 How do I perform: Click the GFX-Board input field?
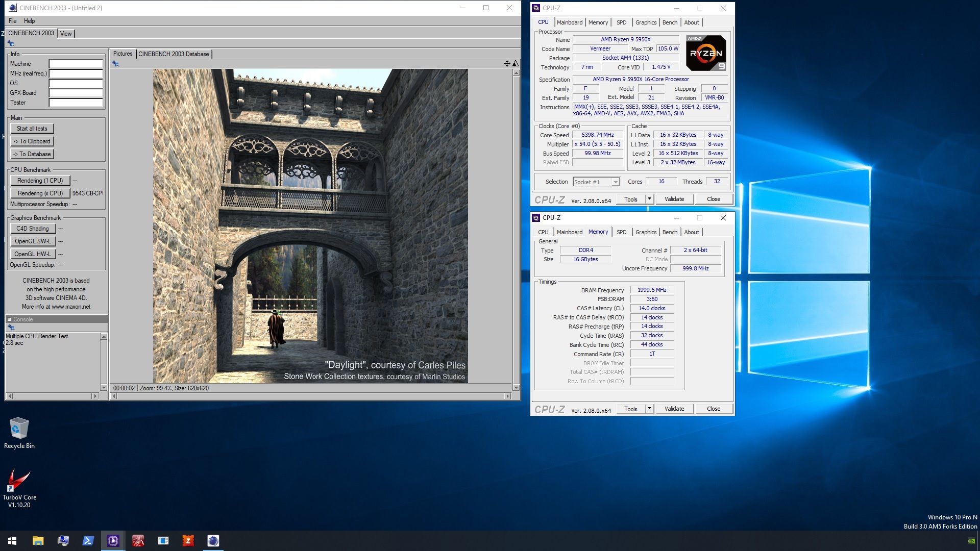(76, 93)
